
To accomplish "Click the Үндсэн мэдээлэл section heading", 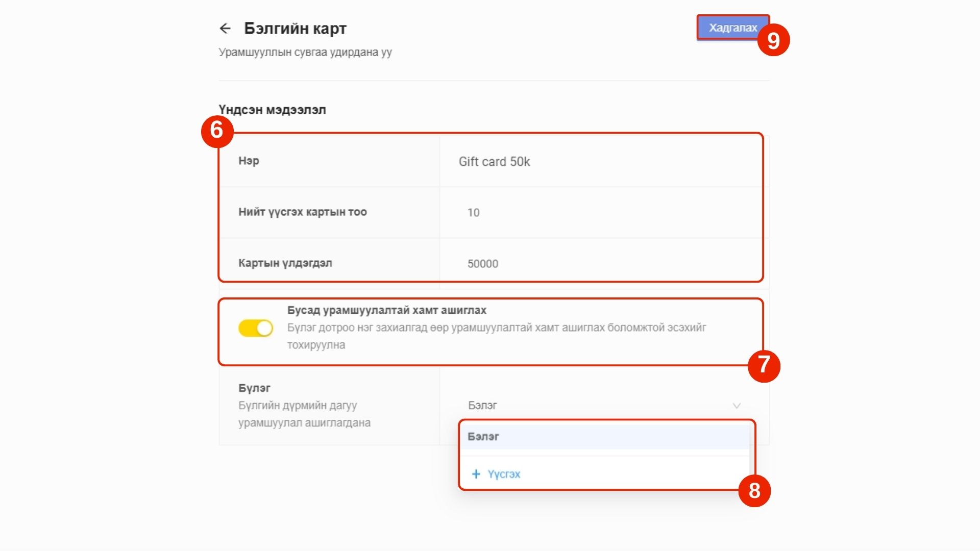I will 272,110.
